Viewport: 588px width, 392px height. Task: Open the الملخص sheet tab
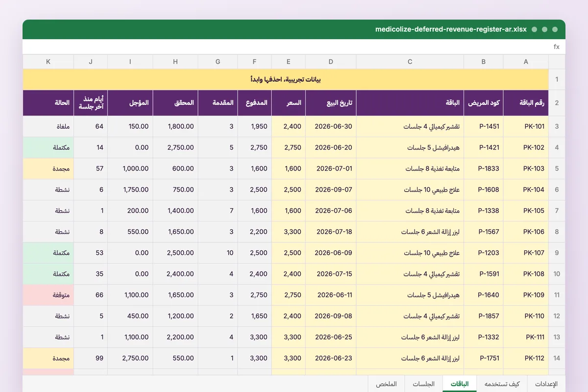tap(387, 384)
